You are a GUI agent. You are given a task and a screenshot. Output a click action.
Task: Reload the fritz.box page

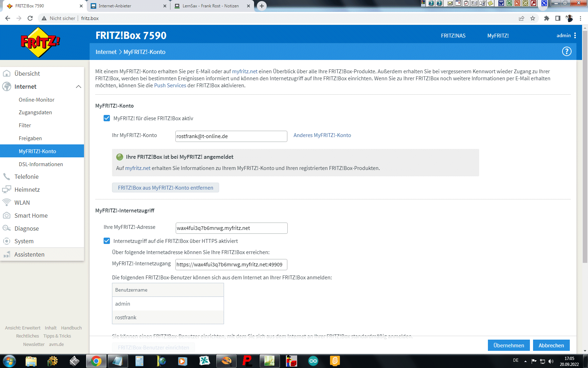pyautogui.click(x=30, y=18)
